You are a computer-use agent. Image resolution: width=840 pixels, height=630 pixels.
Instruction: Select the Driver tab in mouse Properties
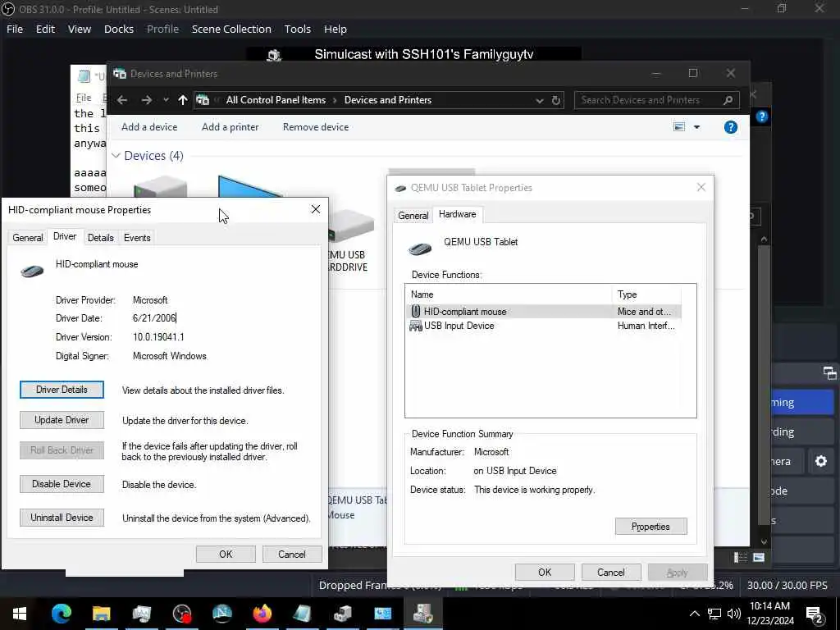[x=64, y=237]
